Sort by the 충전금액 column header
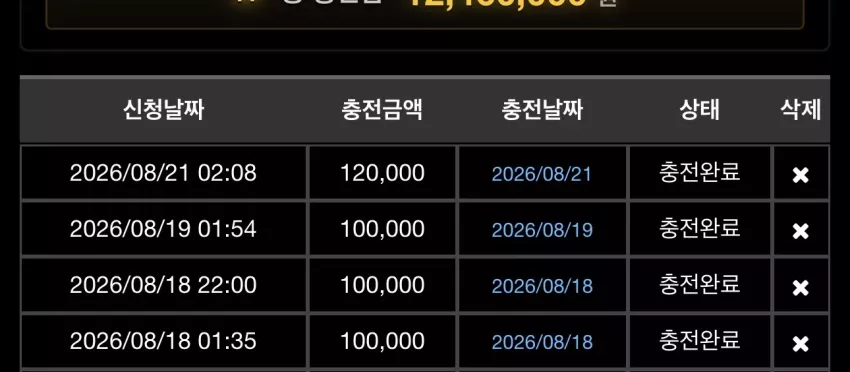Image resolution: width=850 pixels, height=372 pixels. [x=382, y=110]
